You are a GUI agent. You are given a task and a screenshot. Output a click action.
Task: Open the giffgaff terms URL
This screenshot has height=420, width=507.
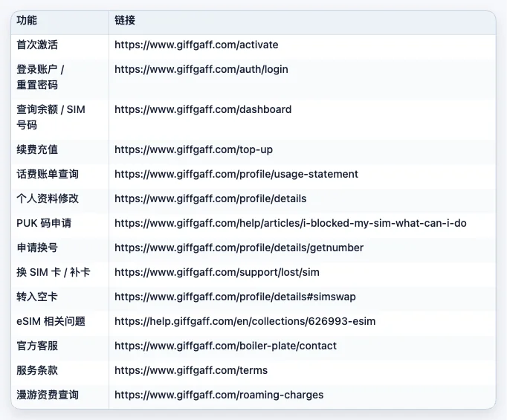(x=191, y=370)
